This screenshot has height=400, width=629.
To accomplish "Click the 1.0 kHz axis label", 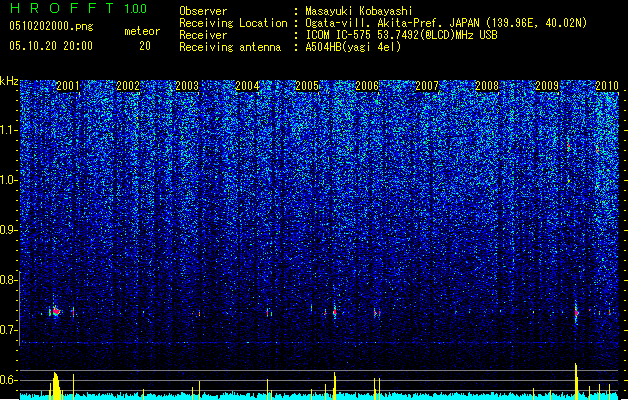I will [9, 180].
